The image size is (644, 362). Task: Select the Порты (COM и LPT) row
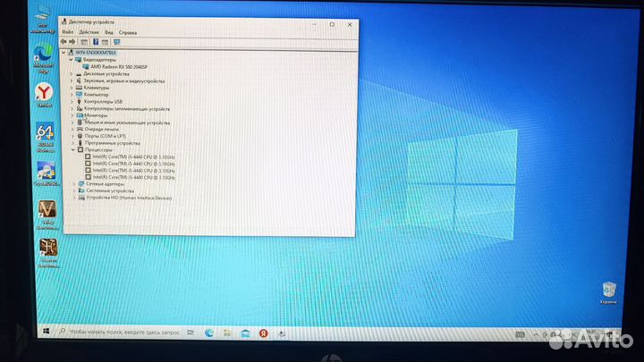(x=106, y=136)
